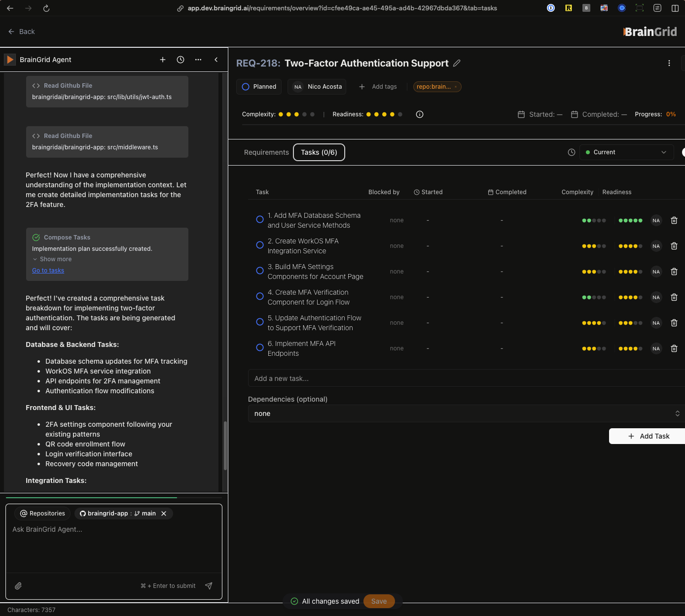Click the Add a new task field
685x616 pixels.
tap(466, 378)
